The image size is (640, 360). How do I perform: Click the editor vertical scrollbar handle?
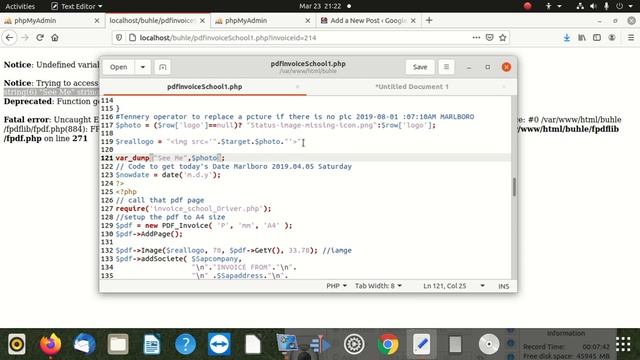(514, 187)
